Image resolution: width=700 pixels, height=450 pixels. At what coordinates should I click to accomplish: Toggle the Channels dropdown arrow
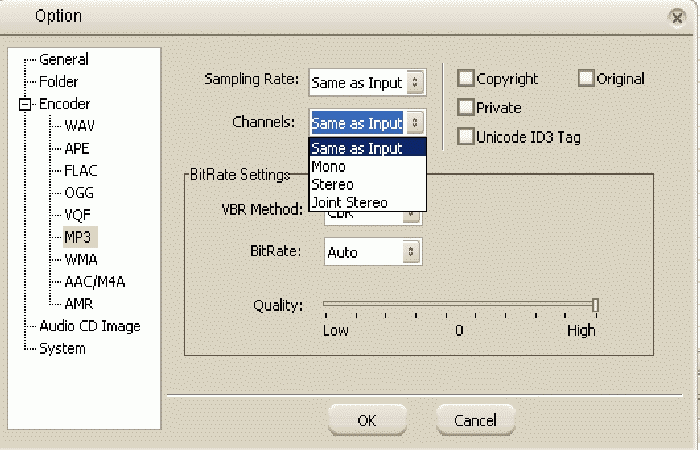pos(416,123)
